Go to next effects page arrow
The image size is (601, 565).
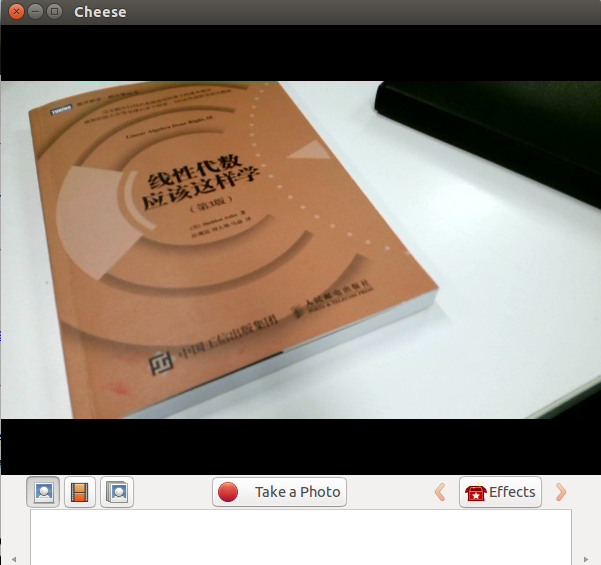coord(561,492)
